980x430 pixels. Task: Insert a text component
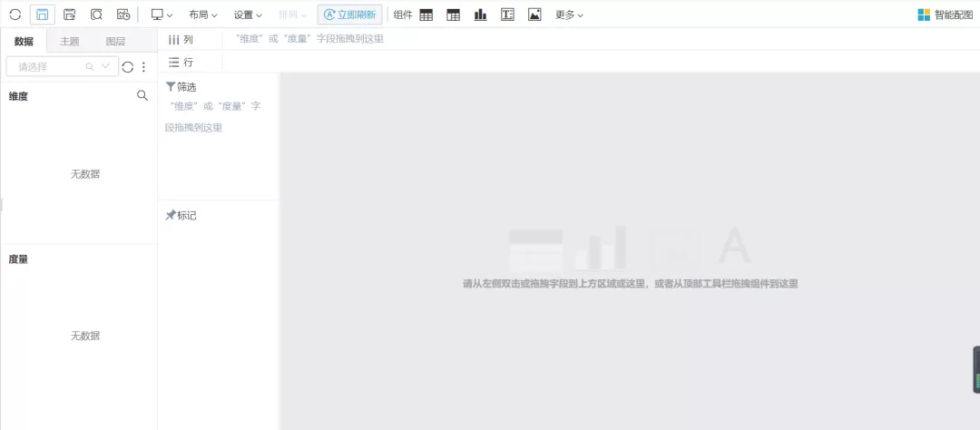tap(507, 15)
